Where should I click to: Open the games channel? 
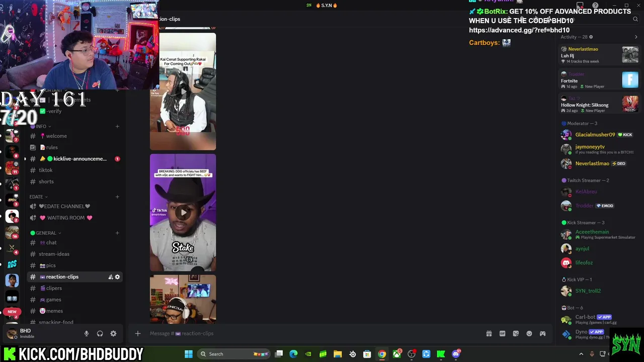pos(74,300)
